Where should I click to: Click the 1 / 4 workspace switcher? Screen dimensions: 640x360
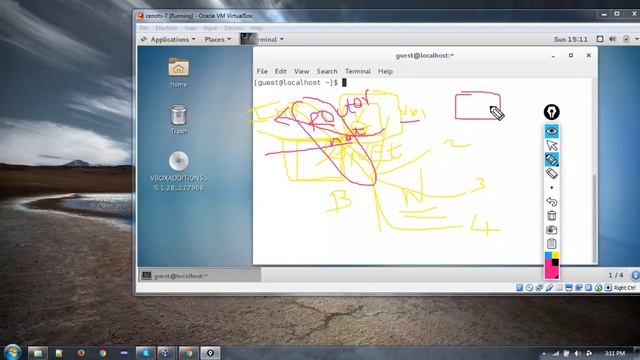coord(616,275)
